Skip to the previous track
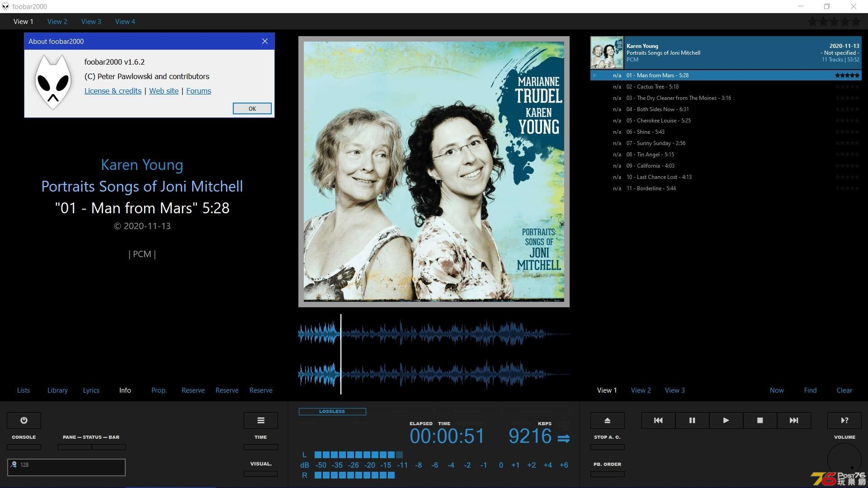This screenshot has width=868, height=488. (658, 420)
